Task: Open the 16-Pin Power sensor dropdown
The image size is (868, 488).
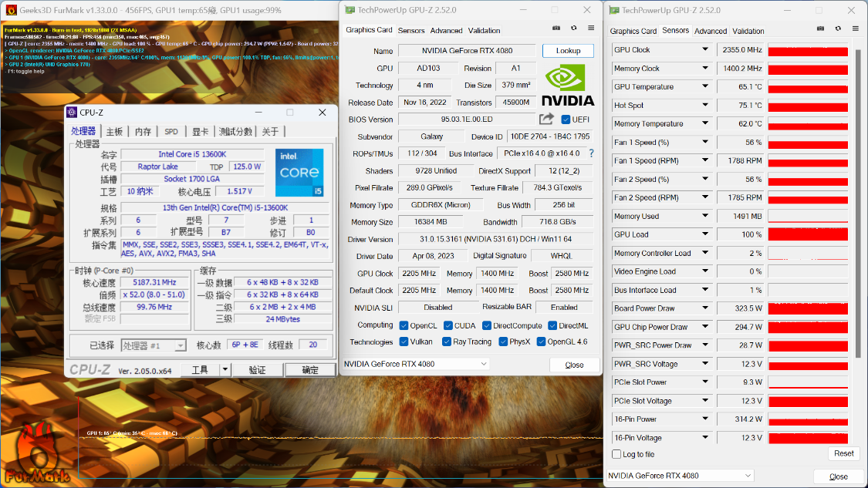Action: (705, 419)
